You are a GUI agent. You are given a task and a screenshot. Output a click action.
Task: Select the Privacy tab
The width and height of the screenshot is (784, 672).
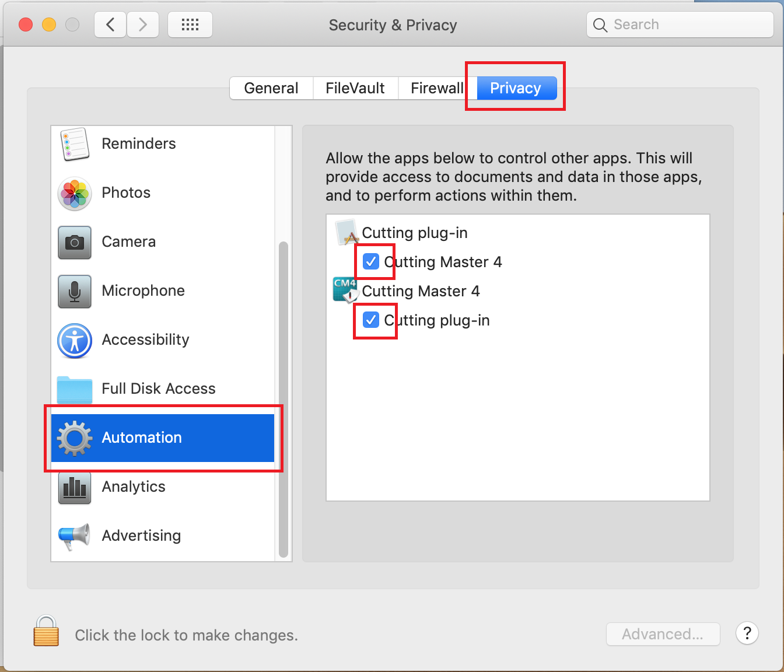pyautogui.click(x=516, y=88)
